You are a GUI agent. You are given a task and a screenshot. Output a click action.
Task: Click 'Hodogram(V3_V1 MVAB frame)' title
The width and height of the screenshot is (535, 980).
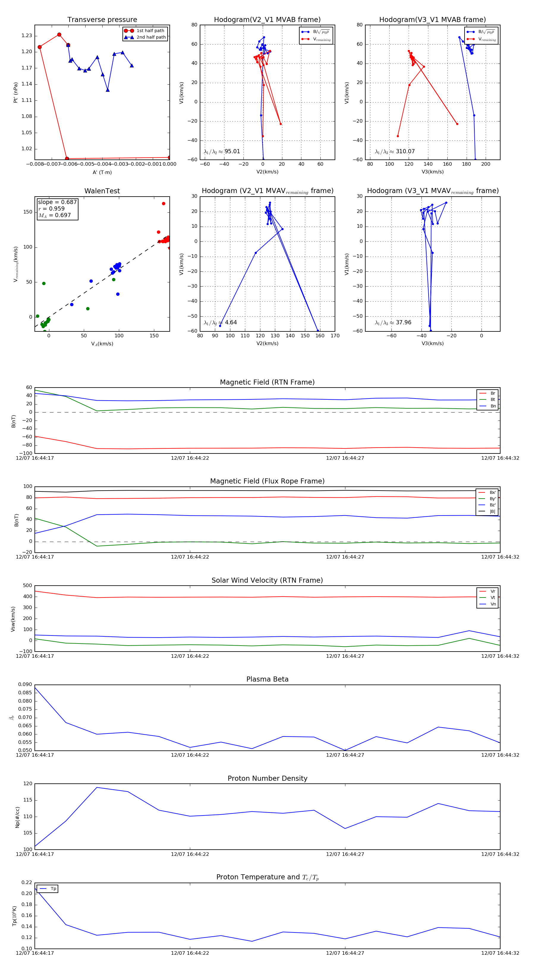(432, 19)
